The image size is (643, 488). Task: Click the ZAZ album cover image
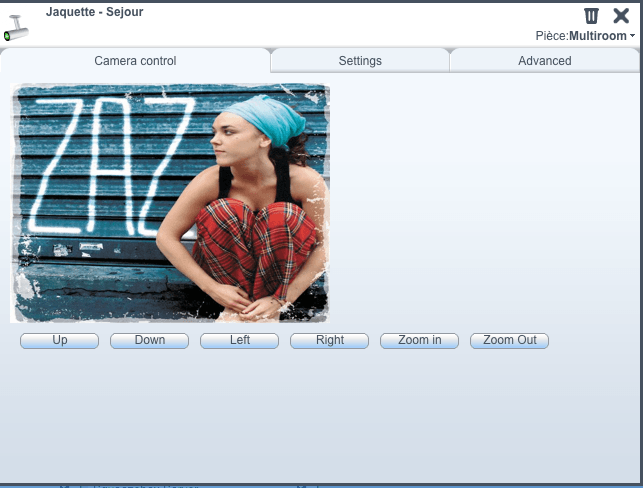tap(170, 203)
